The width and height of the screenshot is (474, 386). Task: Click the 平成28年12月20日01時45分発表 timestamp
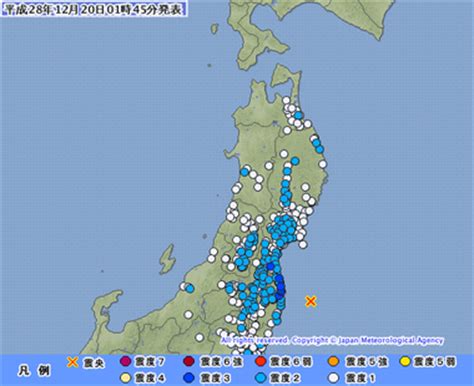point(93,9)
